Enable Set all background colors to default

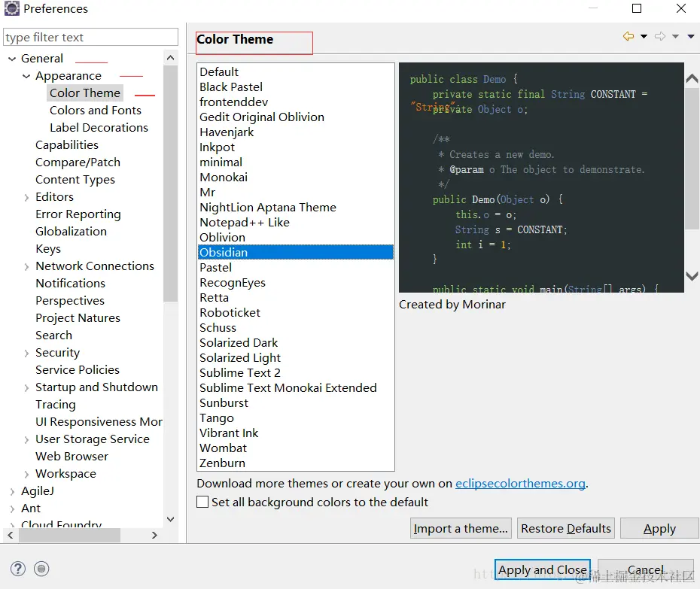[202, 502]
